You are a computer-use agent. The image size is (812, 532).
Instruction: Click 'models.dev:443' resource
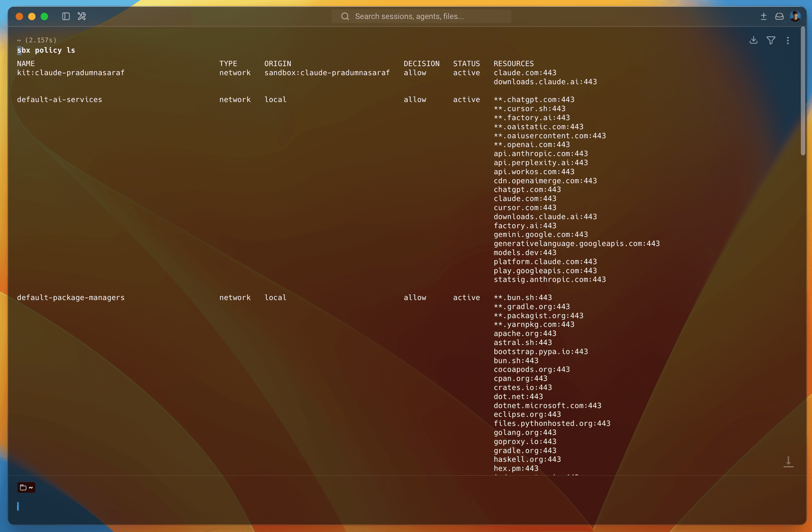tap(525, 252)
